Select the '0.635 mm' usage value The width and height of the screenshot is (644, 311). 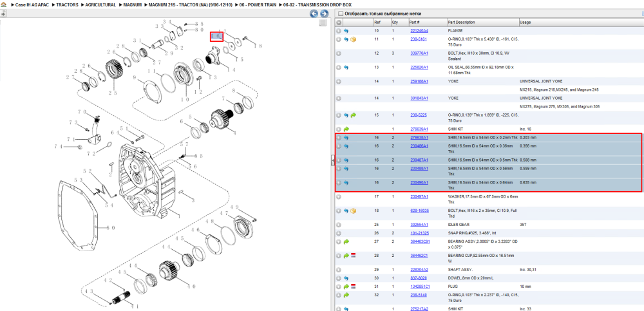(x=528, y=182)
